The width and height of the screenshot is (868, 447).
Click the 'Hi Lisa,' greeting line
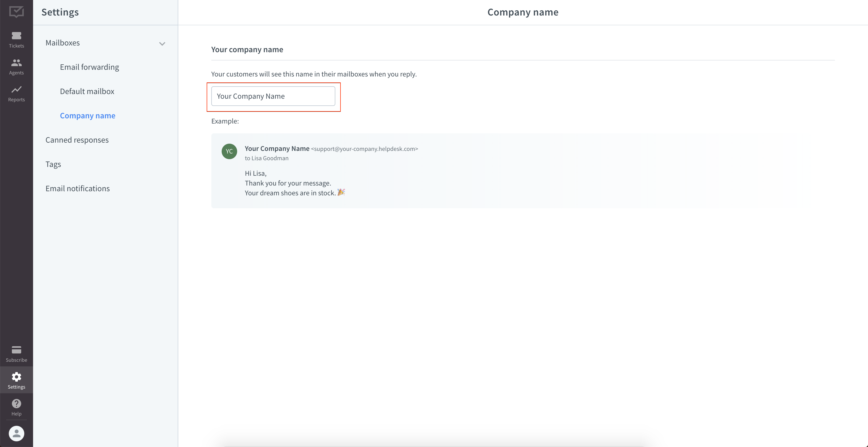pos(255,173)
